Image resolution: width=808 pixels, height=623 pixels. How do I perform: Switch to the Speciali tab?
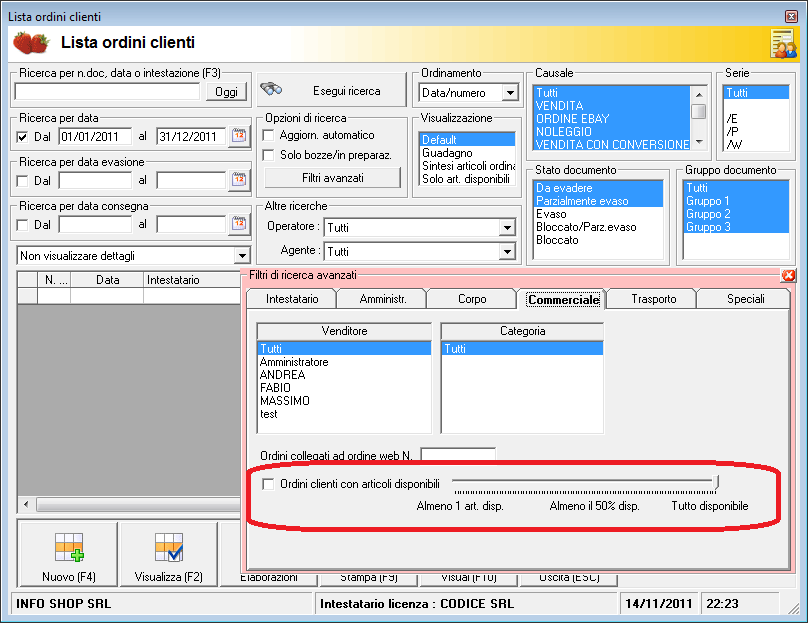[x=745, y=299]
